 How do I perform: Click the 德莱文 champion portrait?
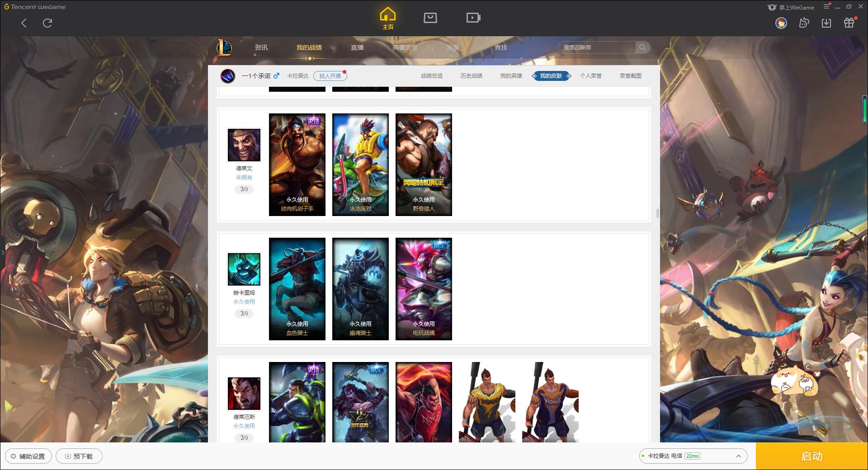244,145
